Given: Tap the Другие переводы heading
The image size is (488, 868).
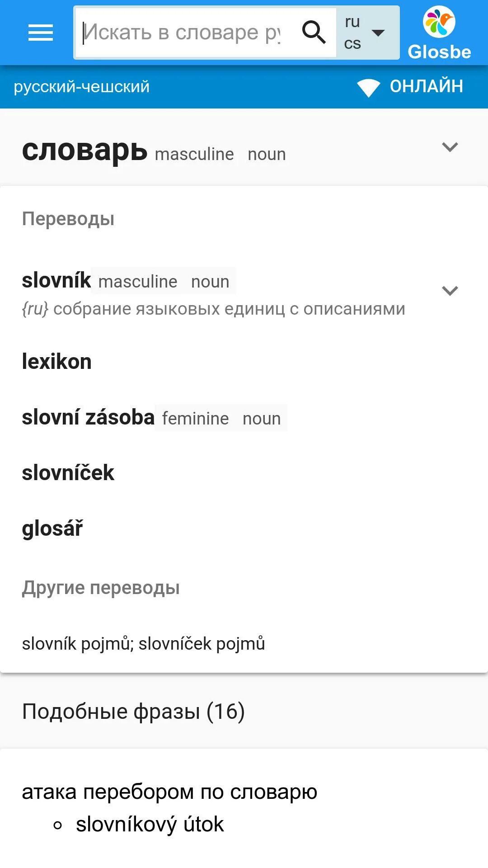Looking at the screenshot, I should [101, 588].
